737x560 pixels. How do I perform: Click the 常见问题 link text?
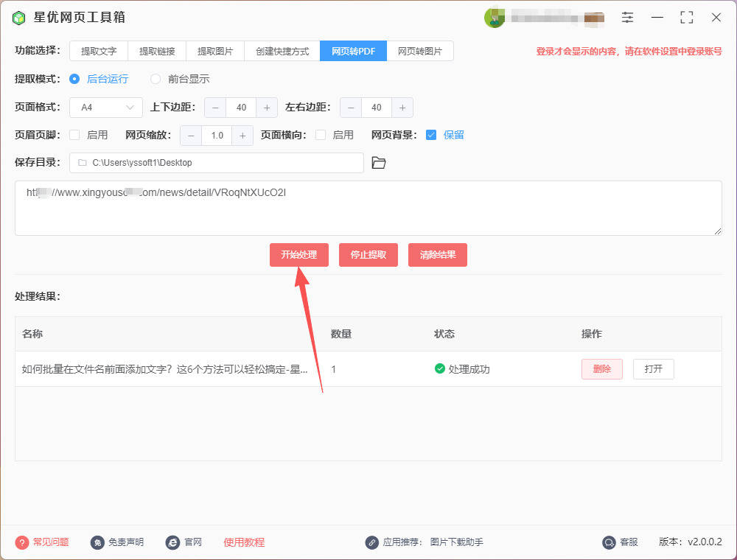pos(51,542)
